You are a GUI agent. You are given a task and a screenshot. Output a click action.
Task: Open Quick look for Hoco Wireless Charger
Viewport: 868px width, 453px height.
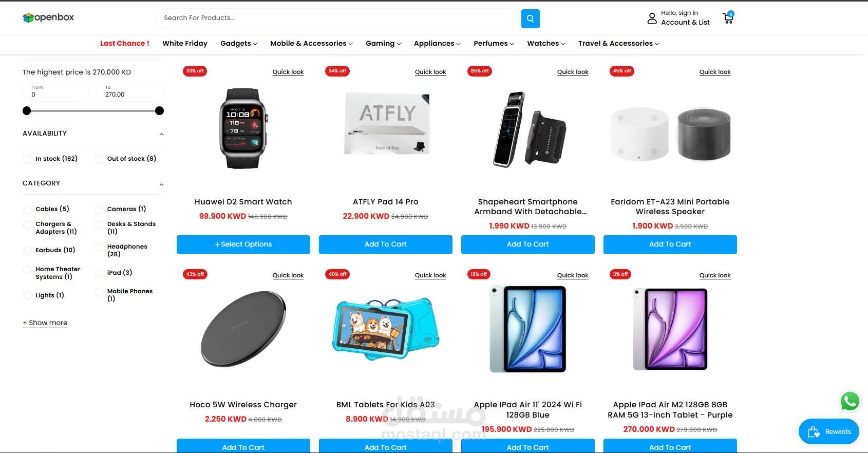(x=288, y=275)
